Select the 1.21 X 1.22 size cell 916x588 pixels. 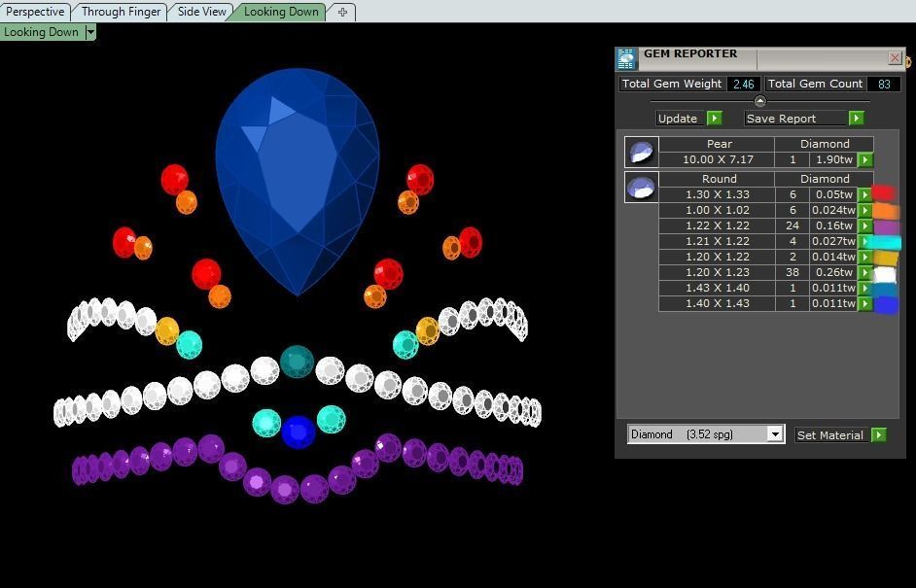click(x=718, y=241)
